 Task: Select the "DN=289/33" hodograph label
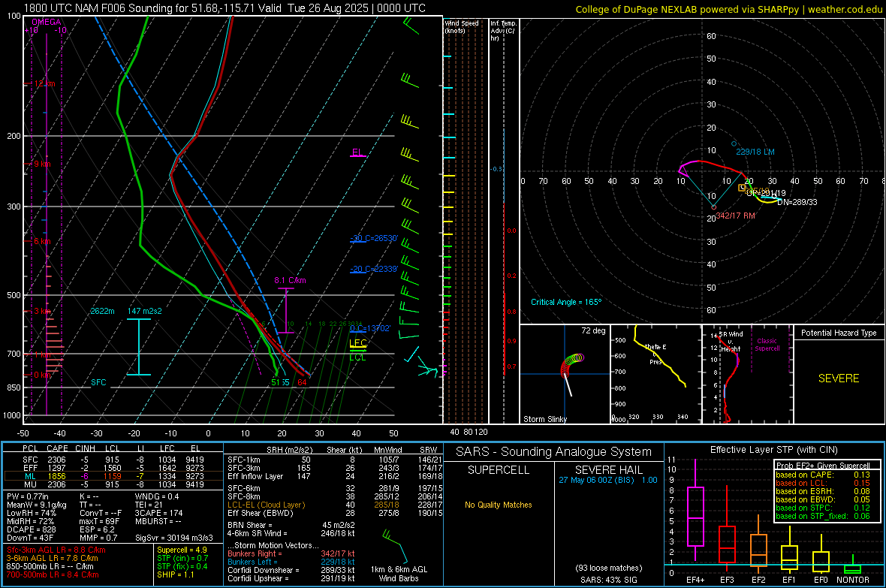click(x=797, y=202)
